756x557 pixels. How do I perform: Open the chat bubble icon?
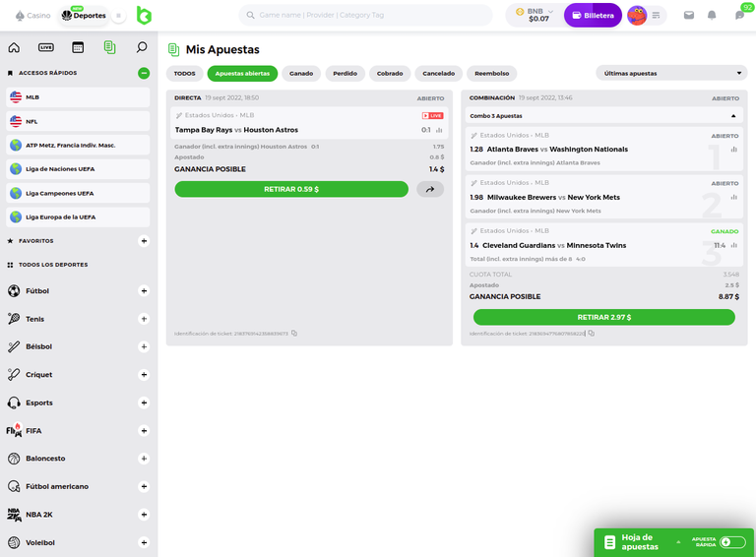coord(739,16)
